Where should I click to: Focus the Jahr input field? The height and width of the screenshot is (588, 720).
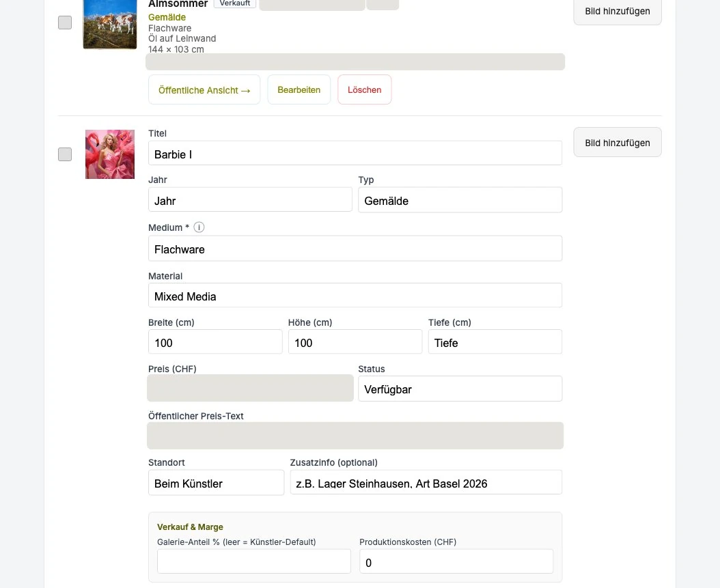250,199
